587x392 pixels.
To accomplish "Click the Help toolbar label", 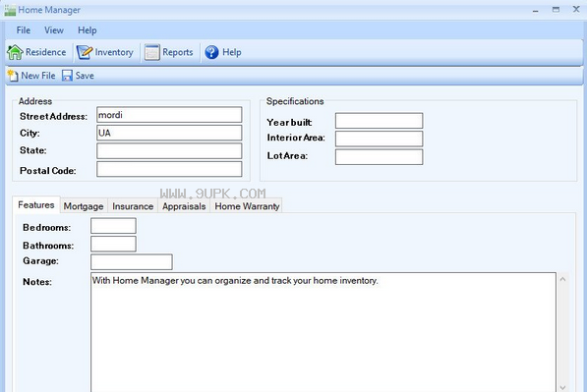I will pos(232,52).
